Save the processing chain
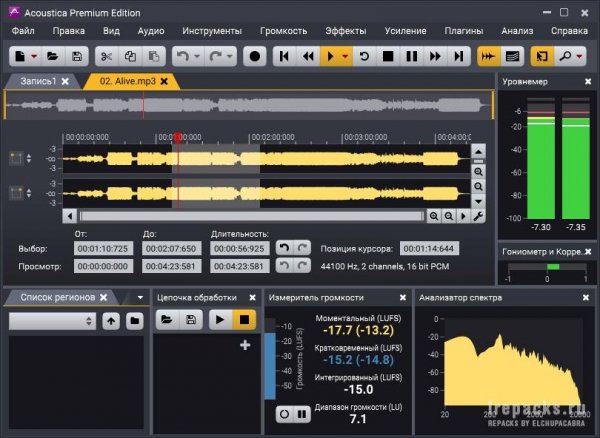Screen dimensions: 600x438 [x=191, y=319]
